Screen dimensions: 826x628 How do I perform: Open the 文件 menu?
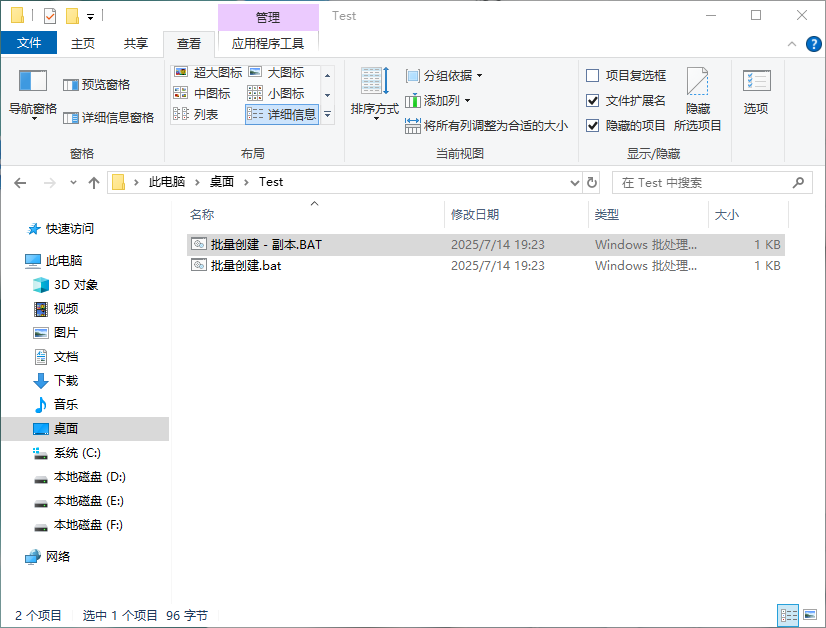point(30,43)
